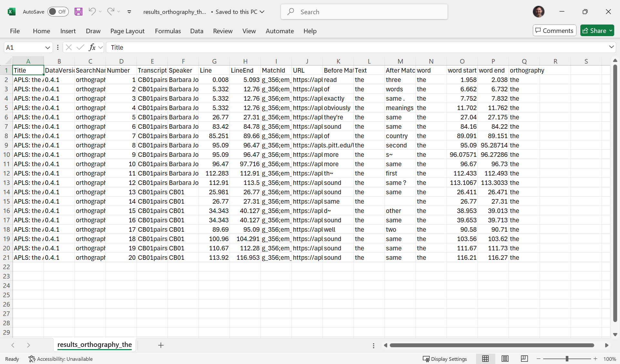Add a new sheet with plus icon
Viewport: 620px width, 364px height.
tap(161, 345)
